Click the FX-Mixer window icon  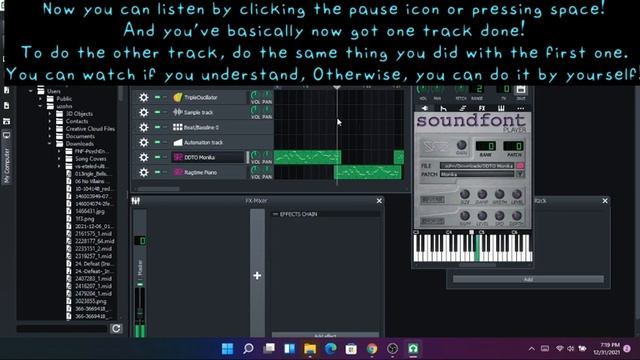tap(136, 201)
